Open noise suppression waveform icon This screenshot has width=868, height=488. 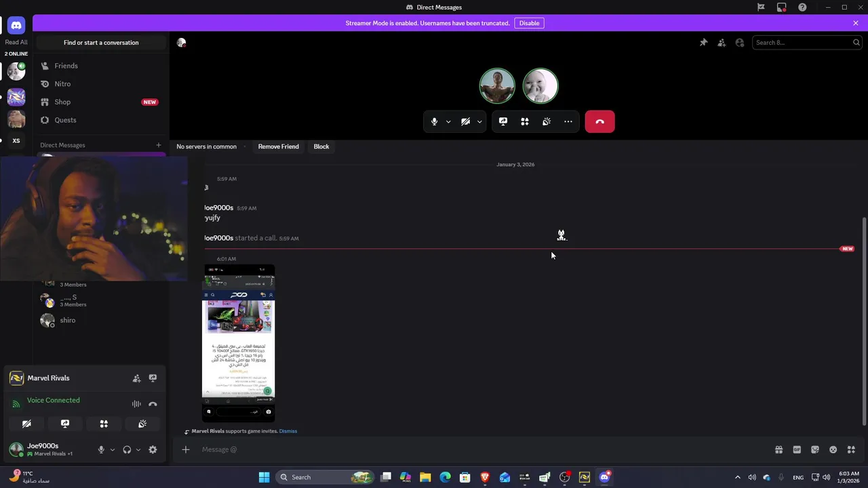[x=136, y=404]
